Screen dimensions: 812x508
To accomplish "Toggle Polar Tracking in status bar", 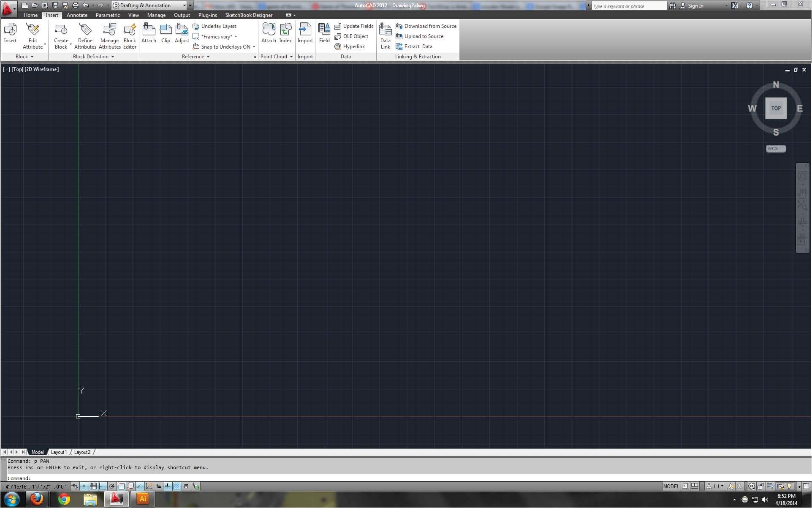I will tap(112, 486).
